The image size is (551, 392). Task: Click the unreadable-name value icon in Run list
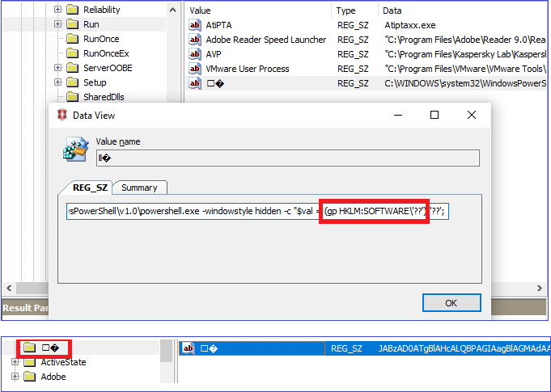pyautogui.click(x=195, y=83)
